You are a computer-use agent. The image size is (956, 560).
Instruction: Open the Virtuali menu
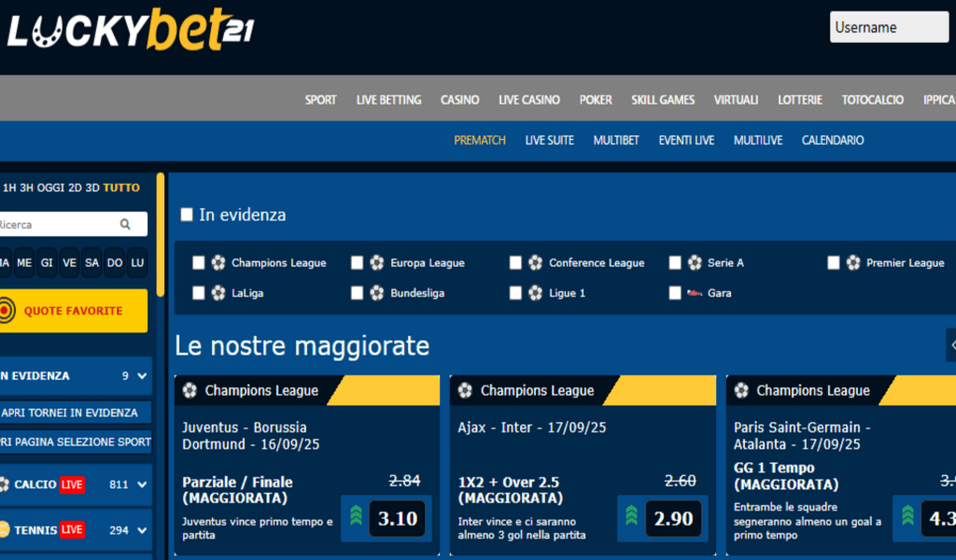click(736, 100)
